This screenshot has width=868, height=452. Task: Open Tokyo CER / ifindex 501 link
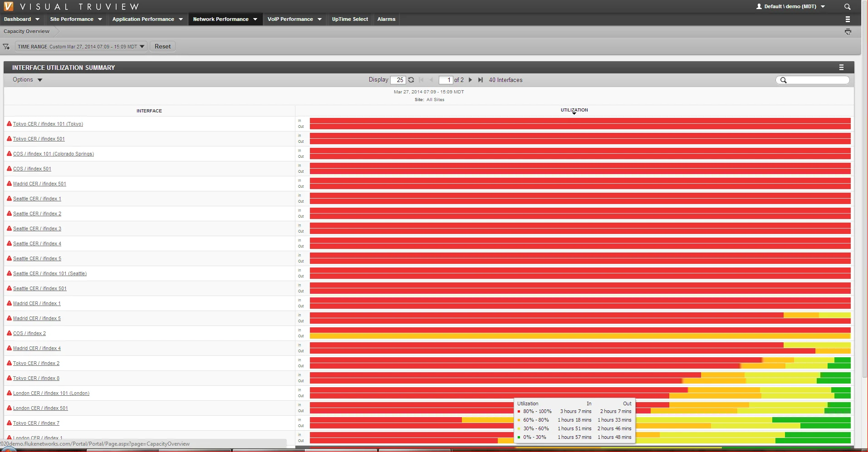coord(39,139)
